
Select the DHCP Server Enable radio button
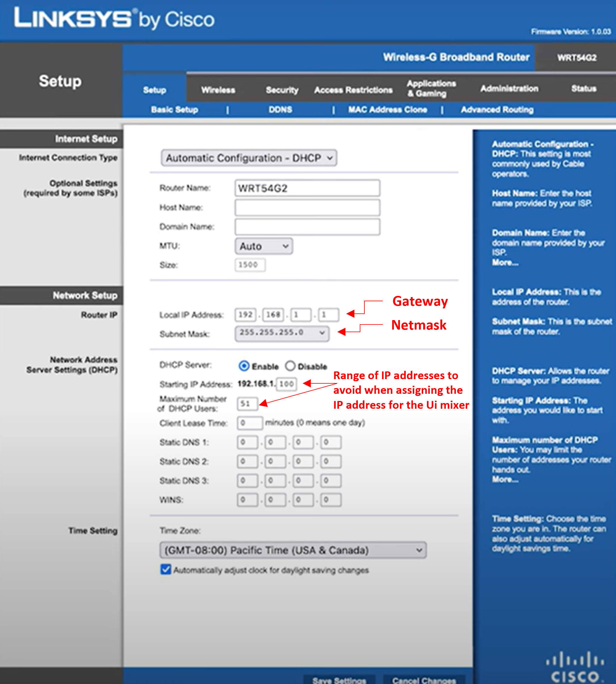click(244, 366)
